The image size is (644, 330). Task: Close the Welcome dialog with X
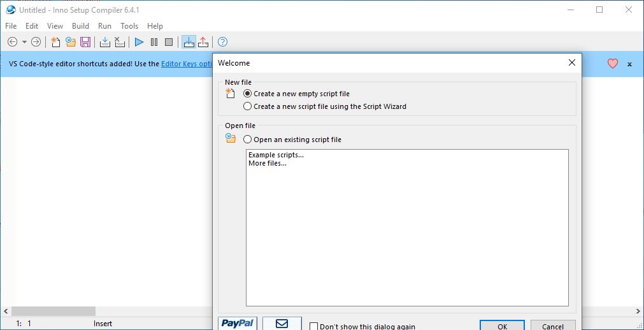tap(572, 62)
